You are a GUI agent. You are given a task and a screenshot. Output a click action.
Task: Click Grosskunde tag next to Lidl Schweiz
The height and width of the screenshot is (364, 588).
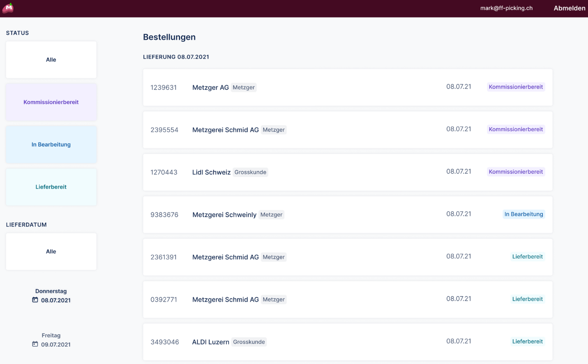tap(250, 172)
